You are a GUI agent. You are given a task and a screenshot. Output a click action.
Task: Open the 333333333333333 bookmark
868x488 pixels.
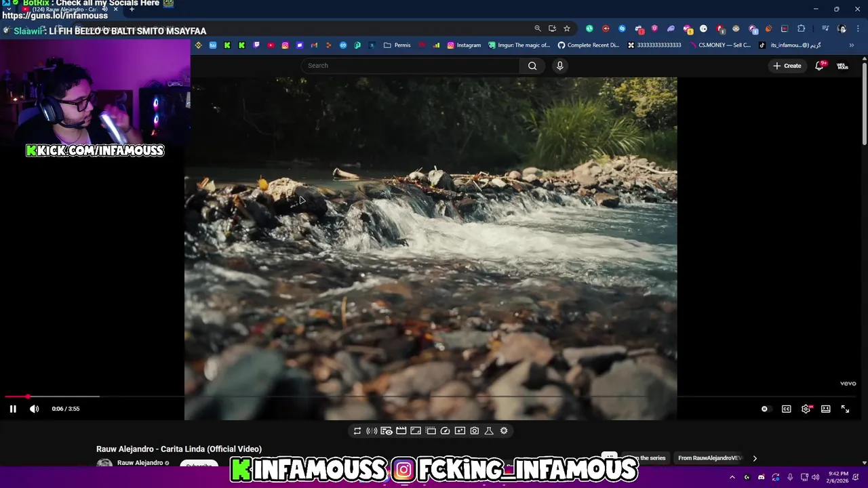(x=654, y=45)
